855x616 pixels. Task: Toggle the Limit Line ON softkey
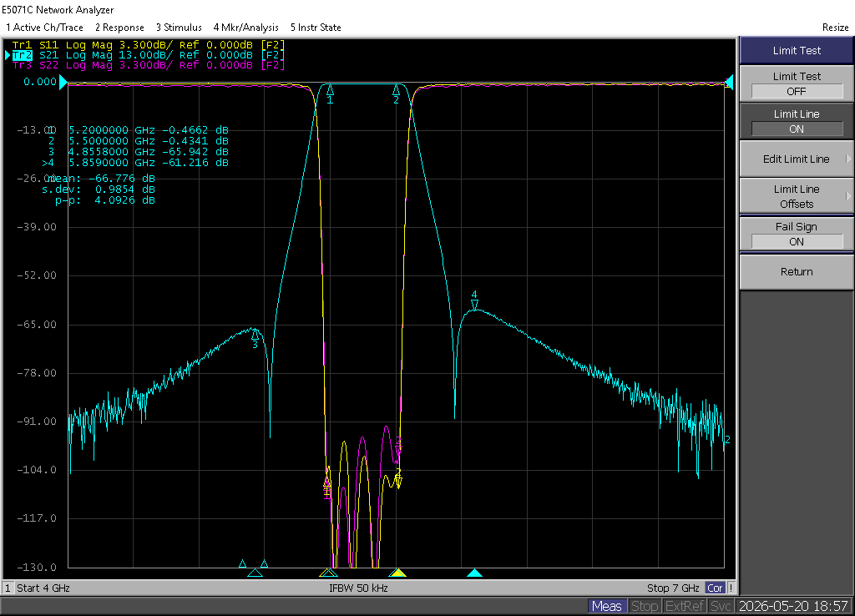click(x=797, y=121)
